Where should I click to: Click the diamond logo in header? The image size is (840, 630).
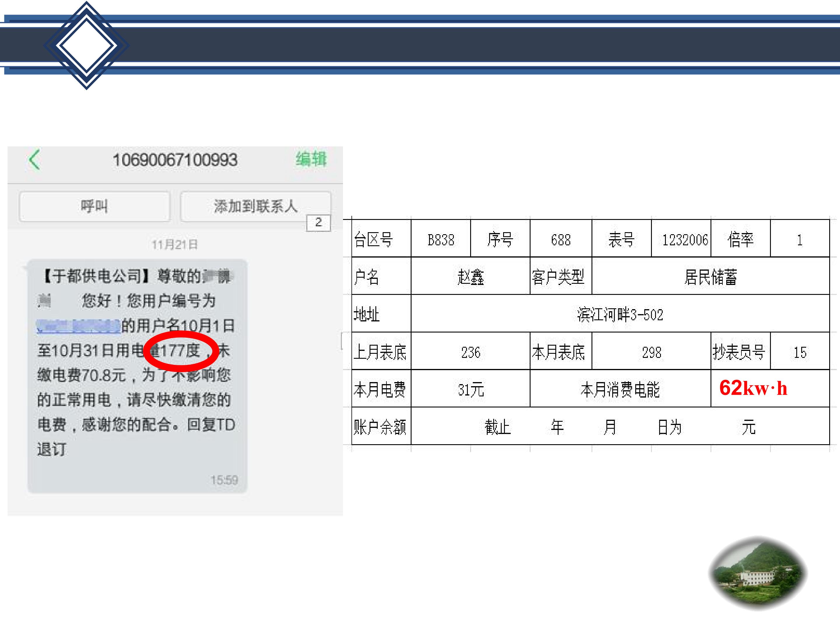(87, 45)
